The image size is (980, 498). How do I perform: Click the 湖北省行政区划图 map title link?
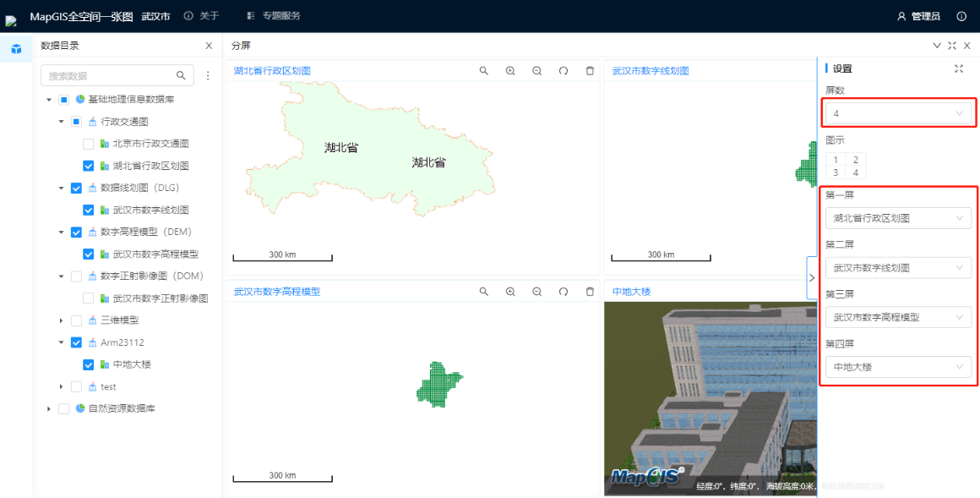click(x=272, y=71)
